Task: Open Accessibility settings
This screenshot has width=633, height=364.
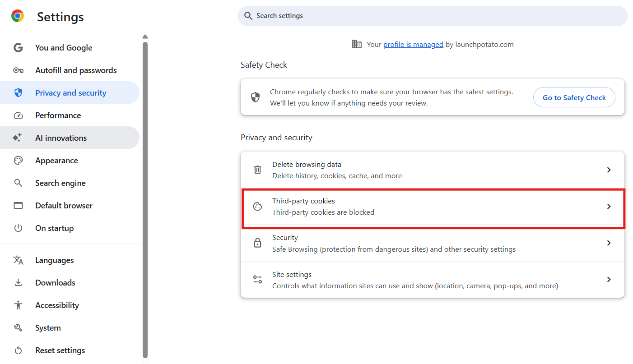Action: (x=70, y=305)
